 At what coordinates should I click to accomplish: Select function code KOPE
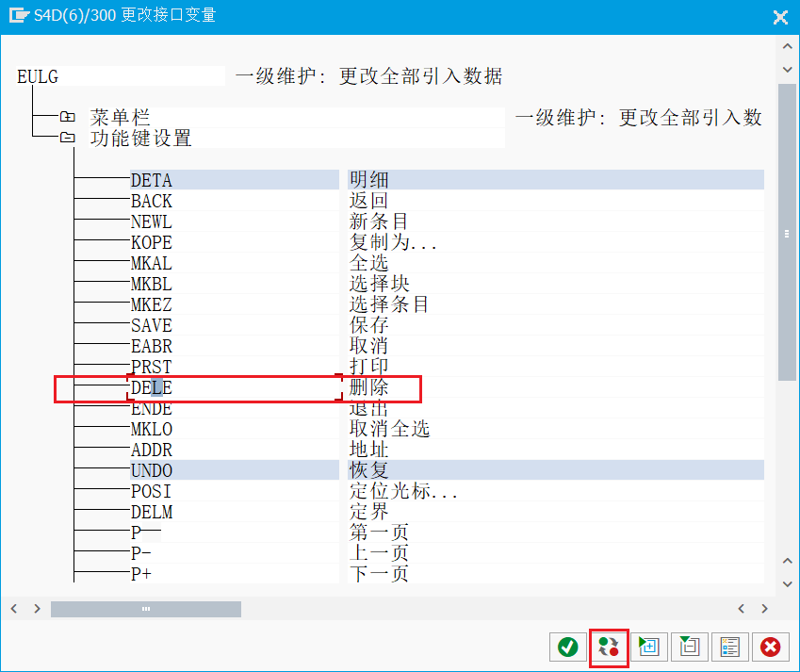(x=152, y=242)
